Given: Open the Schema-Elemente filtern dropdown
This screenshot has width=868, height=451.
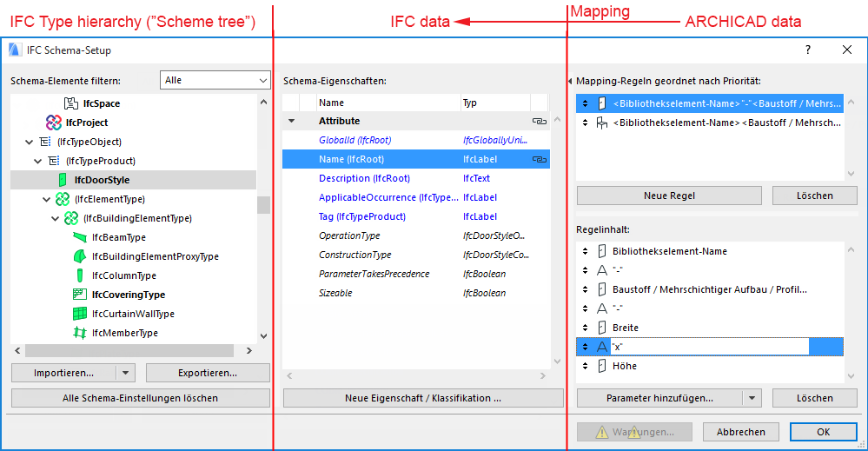Looking at the screenshot, I should 215,80.
